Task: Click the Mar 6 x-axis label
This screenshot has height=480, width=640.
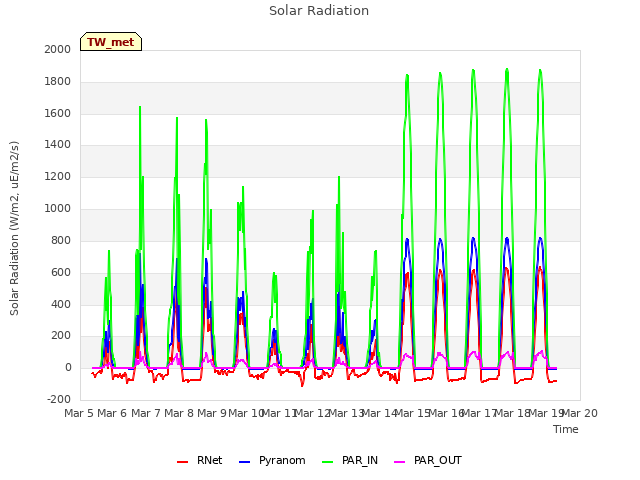Action: [x=112, y=413]
